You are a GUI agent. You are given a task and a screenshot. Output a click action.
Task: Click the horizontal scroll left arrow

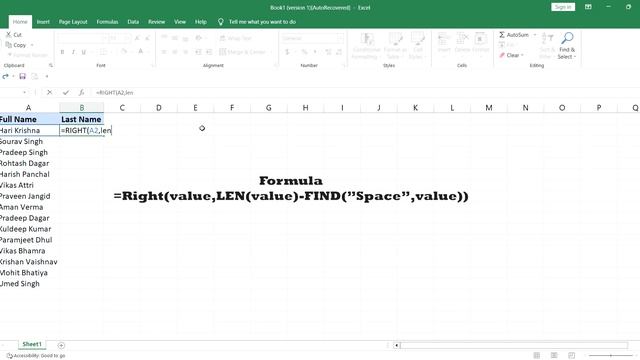(x=396, y=345)
